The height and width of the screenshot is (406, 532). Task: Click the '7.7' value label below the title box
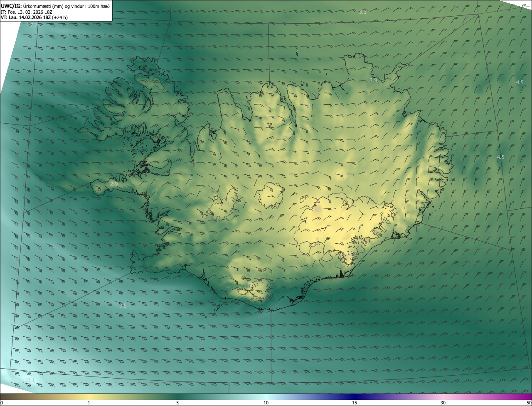(33, 25)
